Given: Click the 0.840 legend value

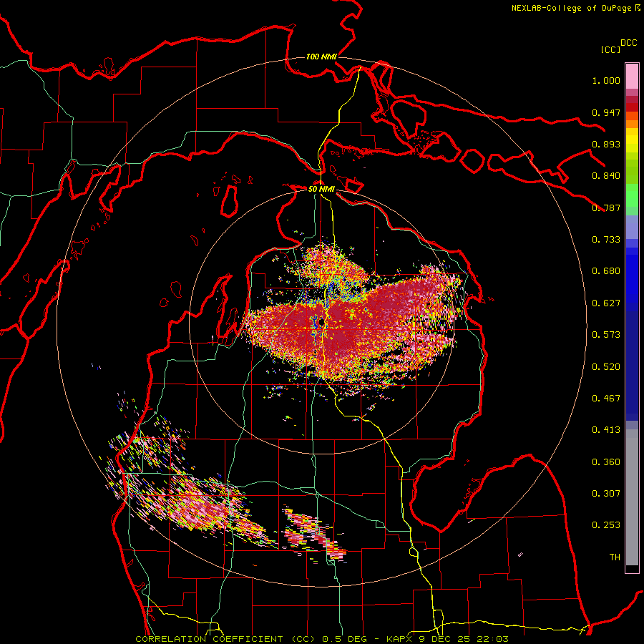Looking at the screenshot, I should coord(606,176).
